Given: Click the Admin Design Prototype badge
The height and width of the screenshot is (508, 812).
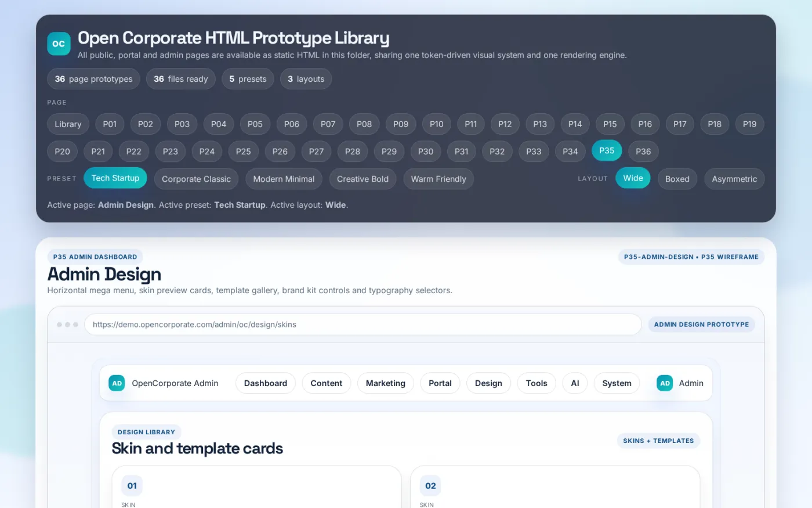Looking at the screenshot, I should [x=701, y=325].
